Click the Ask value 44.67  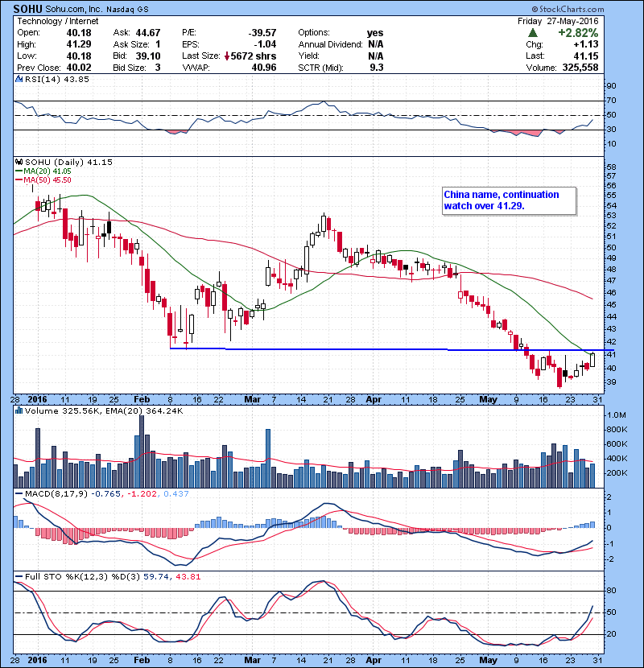[x=148, y=33]
